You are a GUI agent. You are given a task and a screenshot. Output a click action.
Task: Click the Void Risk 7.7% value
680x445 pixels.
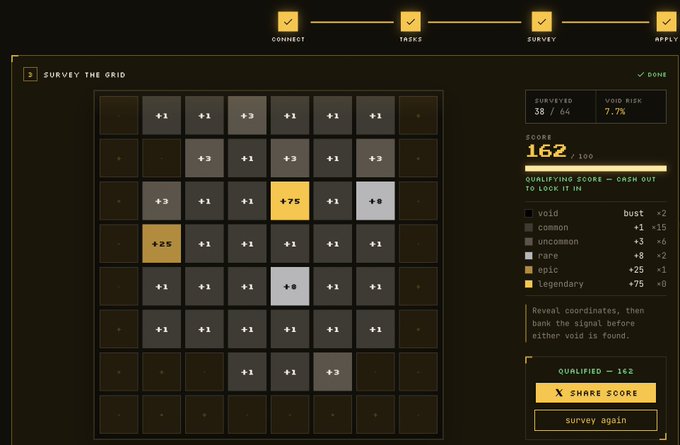[615, 111]
